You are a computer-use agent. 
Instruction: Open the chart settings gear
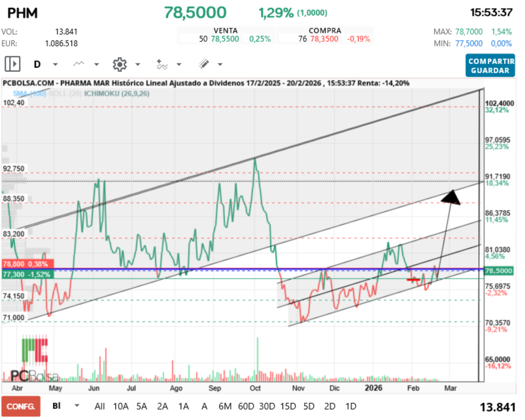point(120,64)
